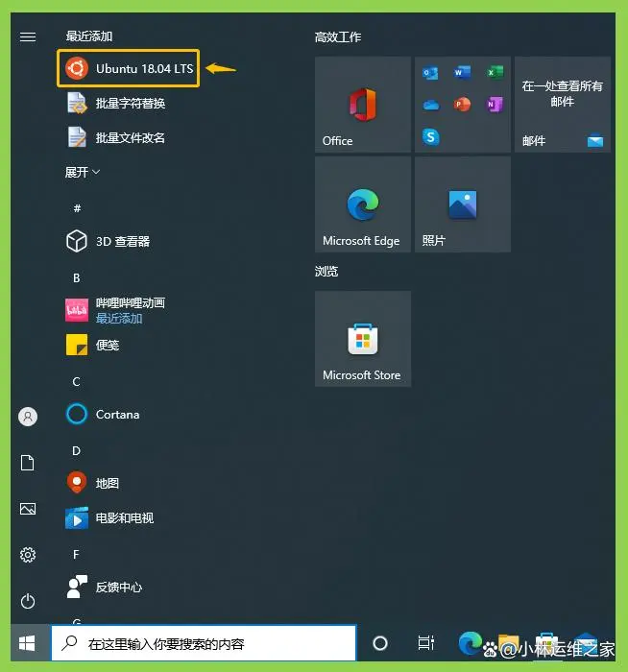628x672 pixels.
Task: Open 地图 maps app
Action: point(92,483)
